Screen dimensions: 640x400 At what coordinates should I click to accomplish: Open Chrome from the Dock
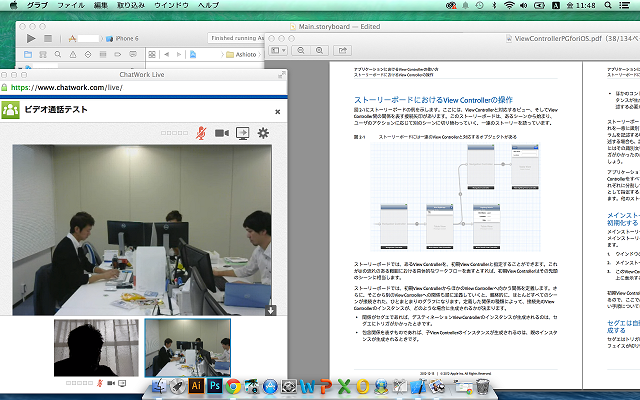pos(233,386)
